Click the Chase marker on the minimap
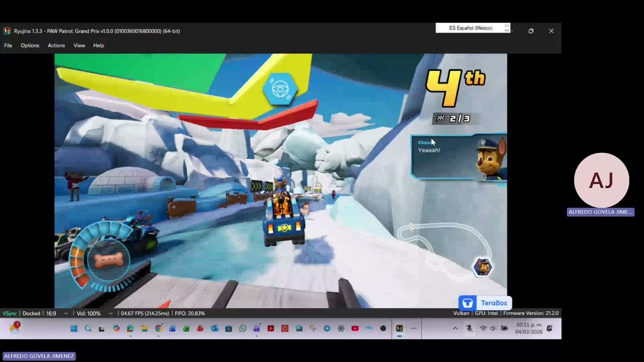 [482, 267]
